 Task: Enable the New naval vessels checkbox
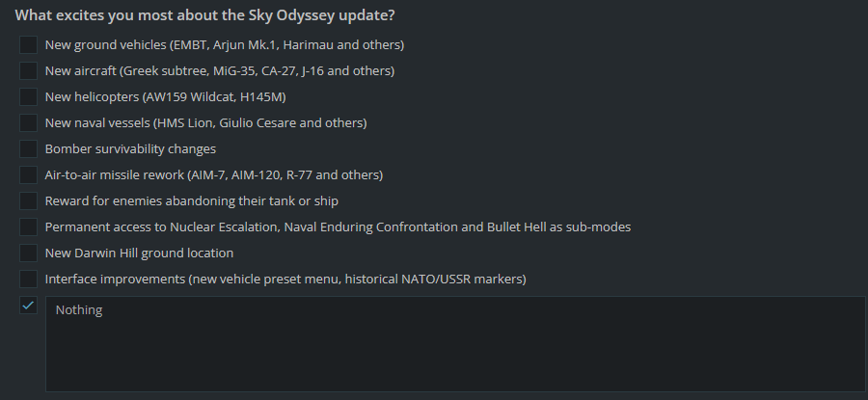point(28,122)
